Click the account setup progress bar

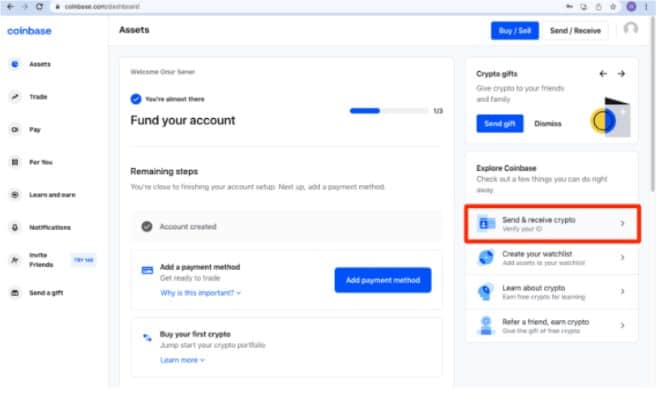click(x=389, y=111)
